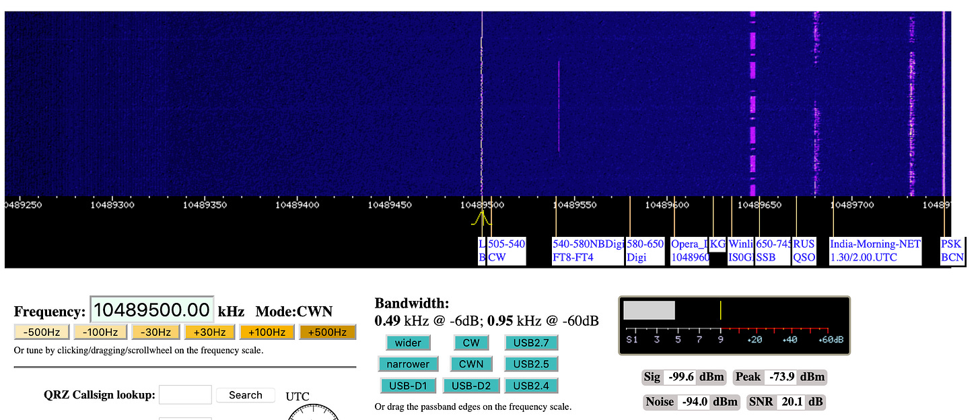The height and width of the screenshot is (420, 980).
Task: Choose the USB2.7 bandwidth mode
Action: [x=531, y=343]
